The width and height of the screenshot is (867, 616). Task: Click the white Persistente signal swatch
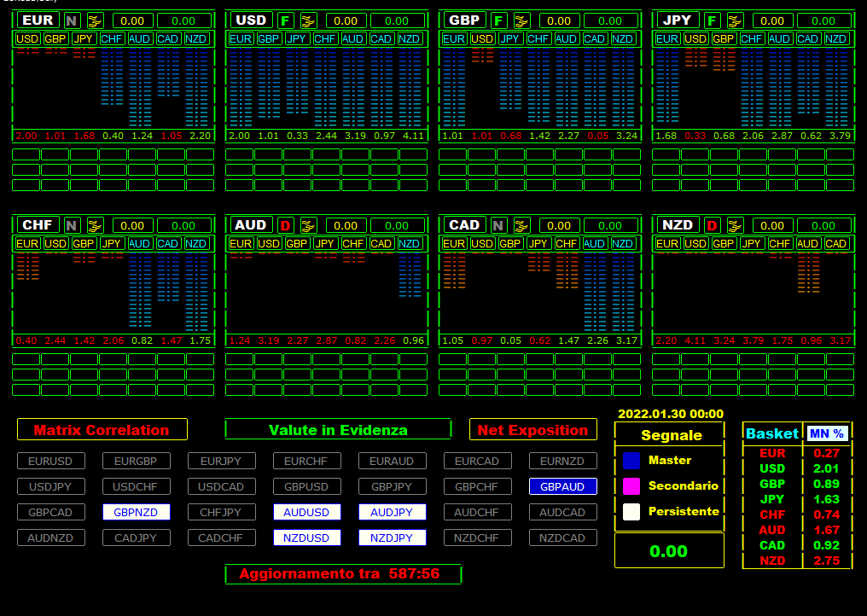click(631, 512)
